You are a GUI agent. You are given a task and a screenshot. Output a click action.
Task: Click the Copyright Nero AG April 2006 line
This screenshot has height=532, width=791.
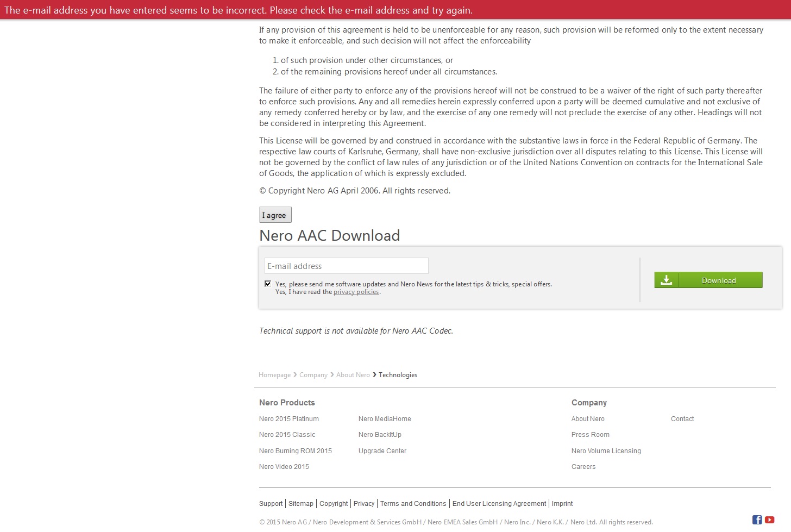[355, 191]
